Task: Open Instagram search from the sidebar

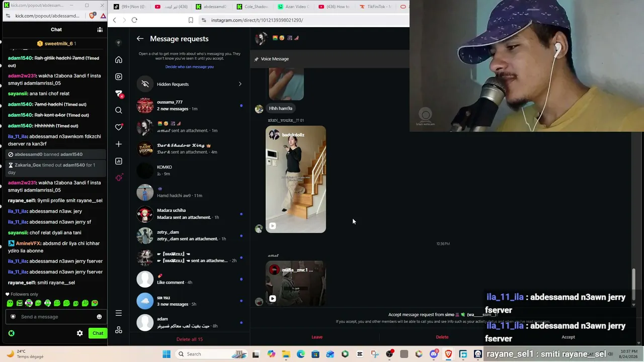Action: (119, 110)
